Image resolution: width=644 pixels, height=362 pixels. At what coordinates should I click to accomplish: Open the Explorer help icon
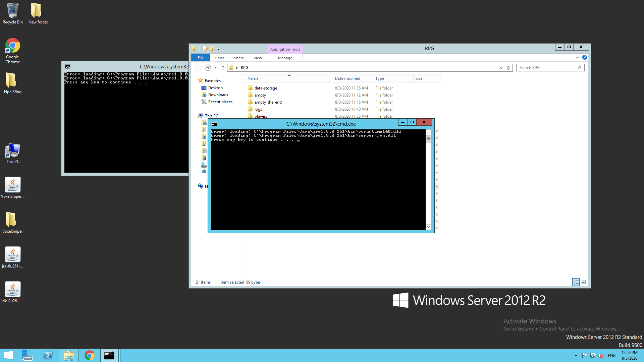[585, 57]
